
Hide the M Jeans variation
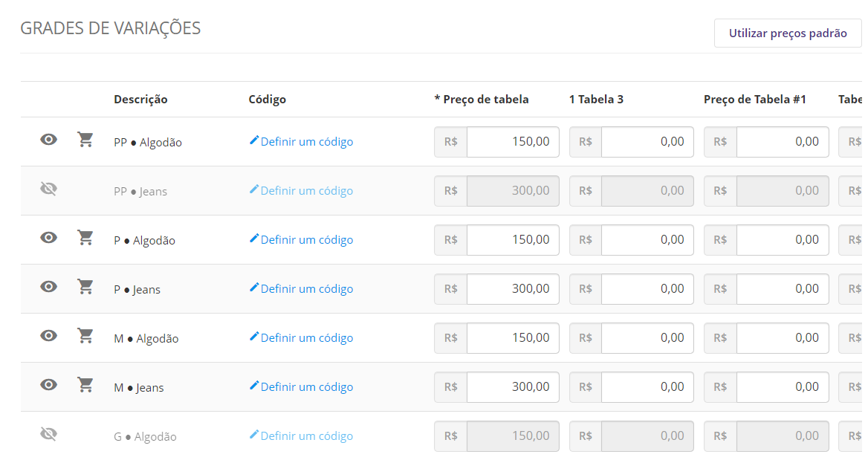pyautogui.click(x=49, y=385)
